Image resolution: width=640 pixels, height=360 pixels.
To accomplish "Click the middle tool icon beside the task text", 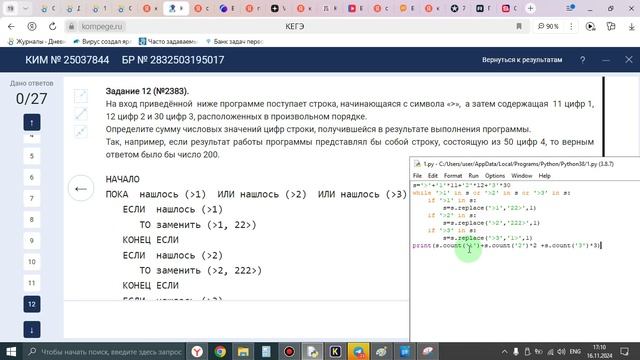I will (x=81, y=113).
